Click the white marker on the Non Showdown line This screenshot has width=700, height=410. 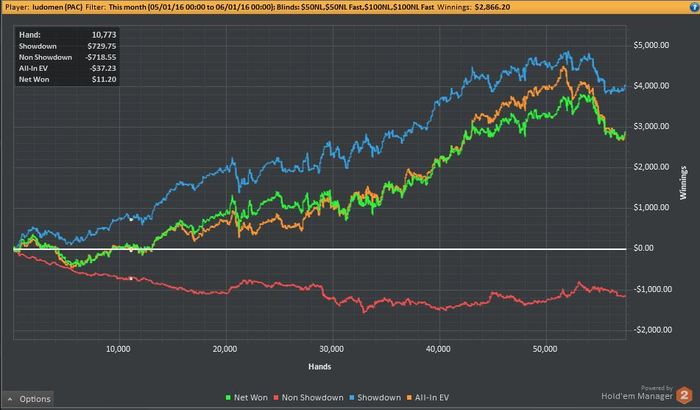click(x=131, y=279)
